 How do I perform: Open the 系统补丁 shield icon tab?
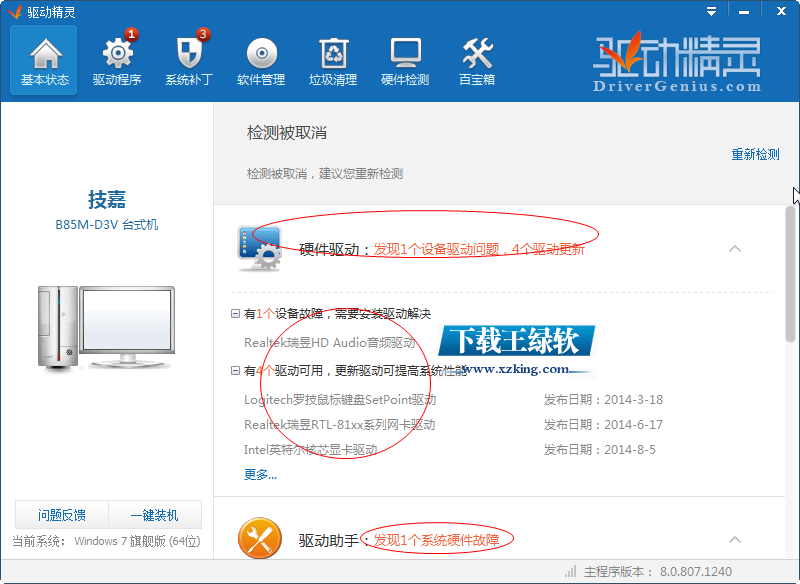[189, 61]
